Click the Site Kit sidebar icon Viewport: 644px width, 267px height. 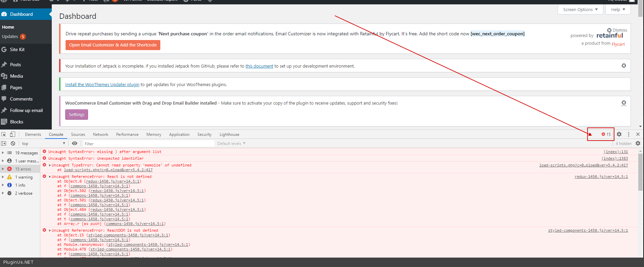click(4, 49)
